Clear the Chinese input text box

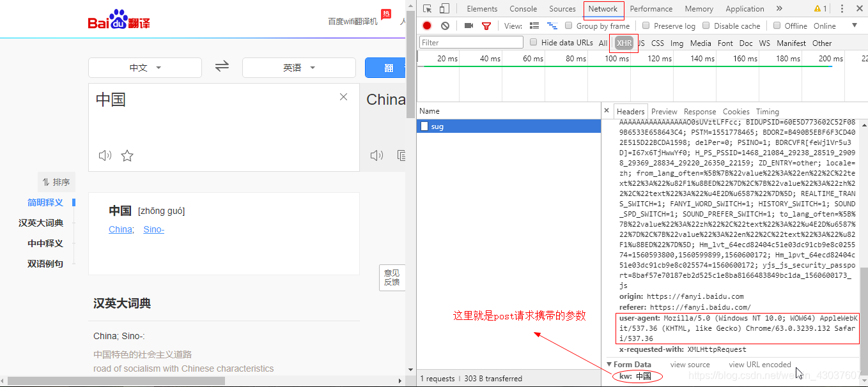[343, 97]
